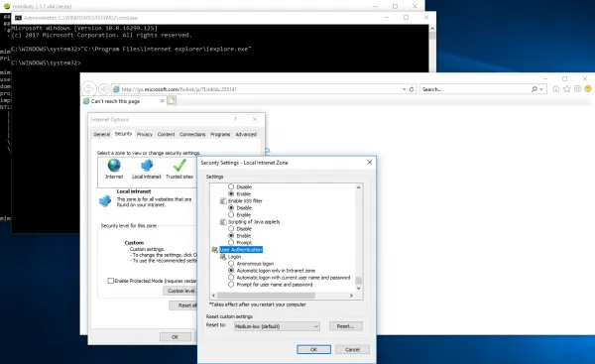
Task: Click the refresh icon in address bar
Action: coord(412,89)
